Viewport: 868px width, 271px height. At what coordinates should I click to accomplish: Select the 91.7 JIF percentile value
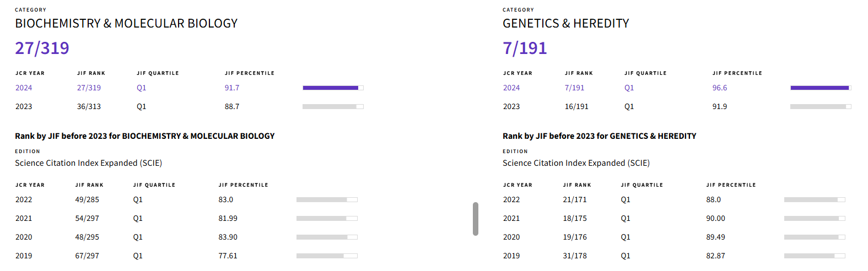pyautogui.click(x=232, y=88)
